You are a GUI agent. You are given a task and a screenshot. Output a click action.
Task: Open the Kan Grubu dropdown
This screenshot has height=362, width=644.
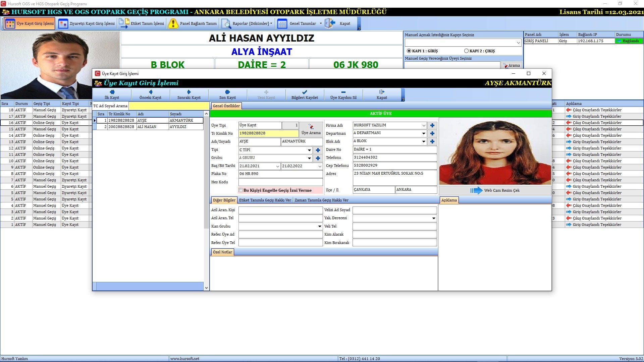coord(320,227)
